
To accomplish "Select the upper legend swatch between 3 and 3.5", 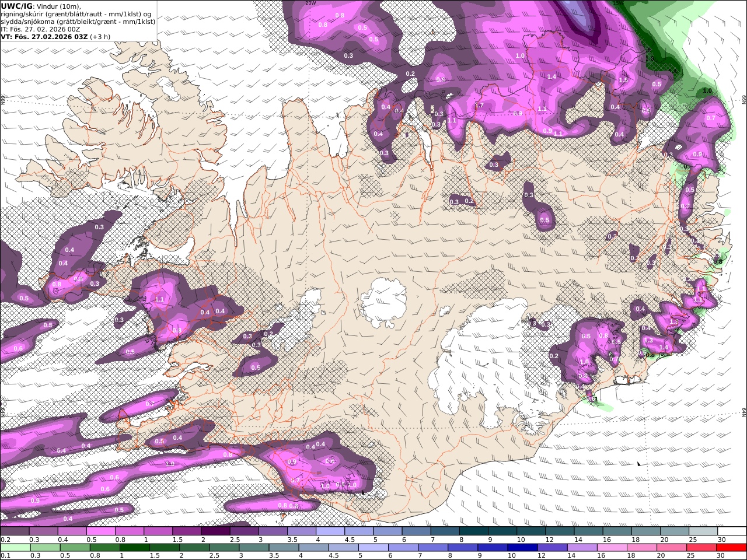I will tap(273, 531).
